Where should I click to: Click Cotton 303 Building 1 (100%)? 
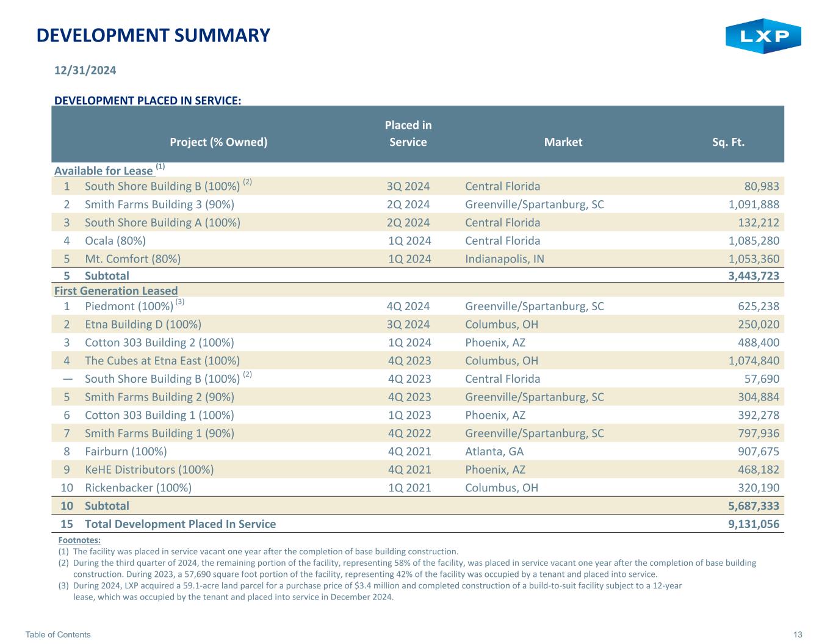pos(159,416)
